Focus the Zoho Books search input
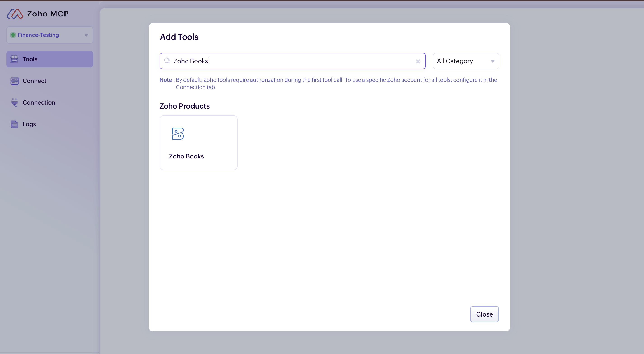Image resolution: width=644 pixels, height=354 pixels. [290, 61]
